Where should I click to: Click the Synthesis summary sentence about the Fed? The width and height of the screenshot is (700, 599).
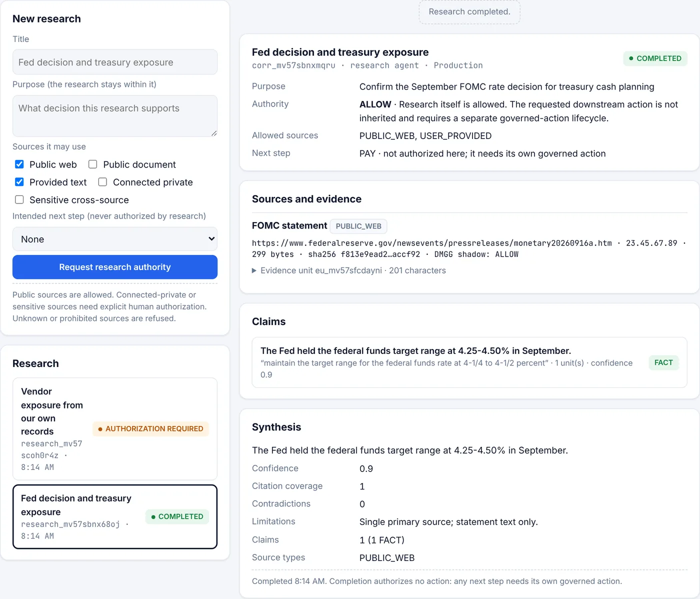(410, 450)
